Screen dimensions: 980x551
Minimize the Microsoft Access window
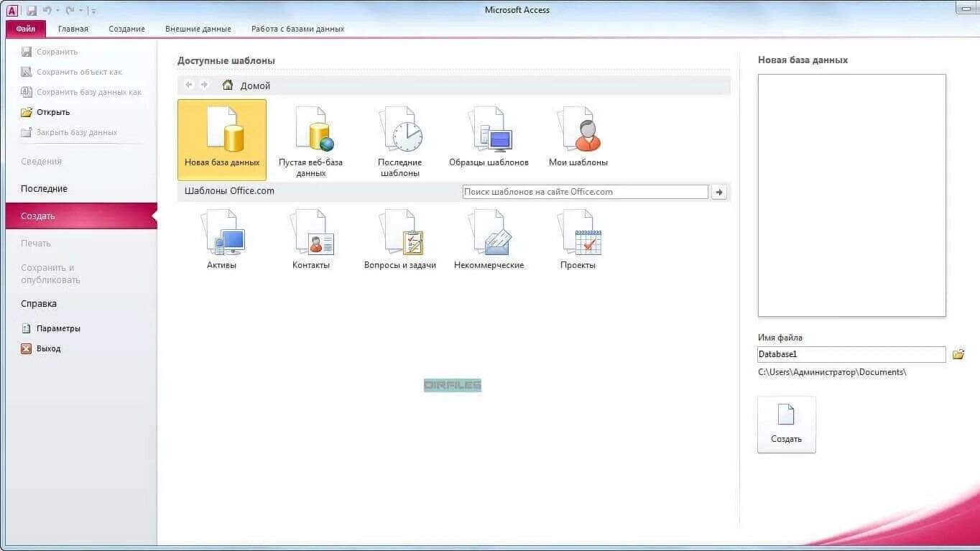pyautogui.click(x=965, y=9)
